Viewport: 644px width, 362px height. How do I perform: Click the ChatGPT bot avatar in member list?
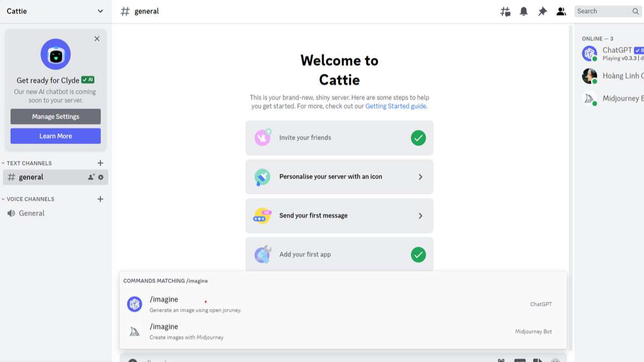[589, 53]
